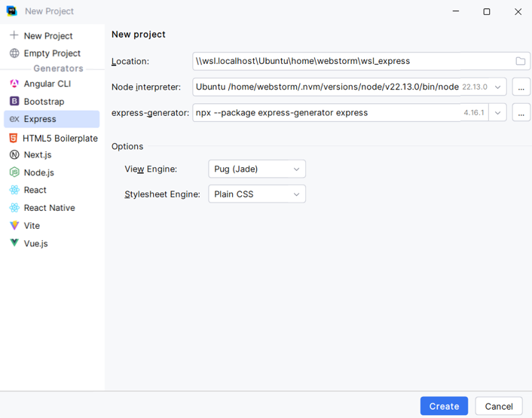Screen dimensions: 532x418
Task: Click into the Location path text field
Action: click(x=350, y=61)
